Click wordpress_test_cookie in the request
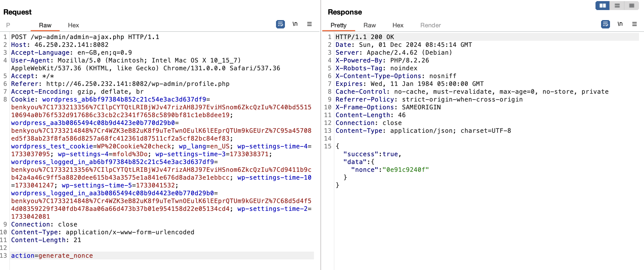Screen dimensions: 644x270 52,146
